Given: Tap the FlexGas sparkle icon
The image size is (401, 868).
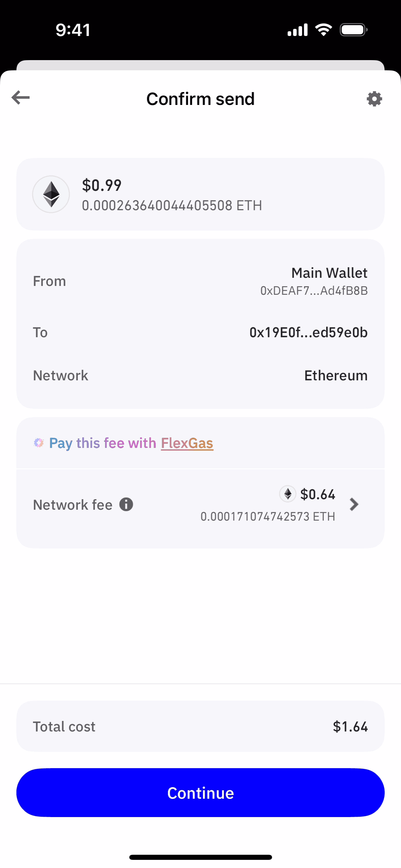Looking at the screenshot, I should [39, 443].
